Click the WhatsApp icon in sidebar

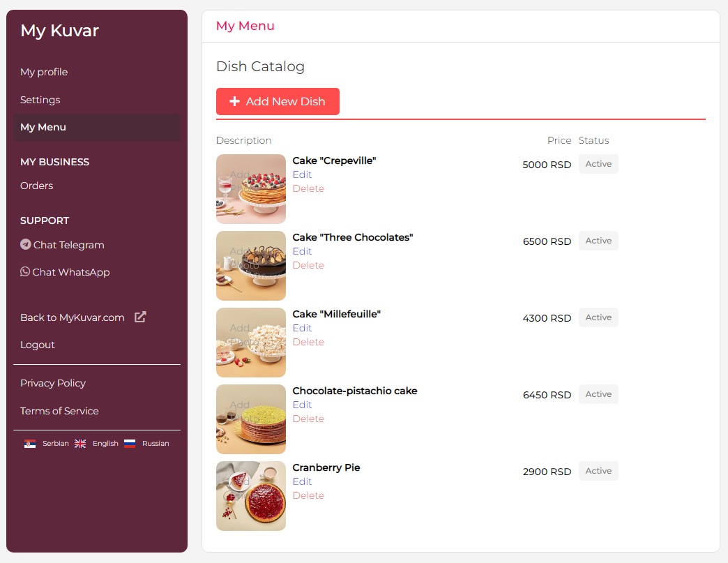25,272
